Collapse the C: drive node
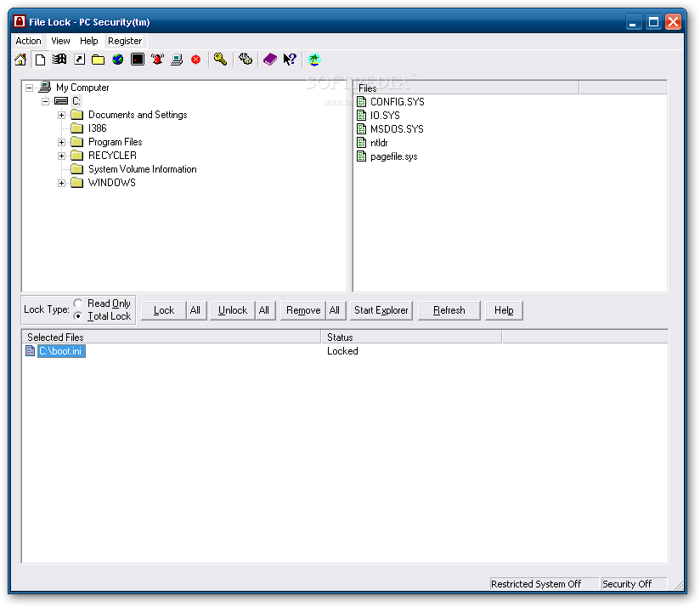 tap(45, 101)
